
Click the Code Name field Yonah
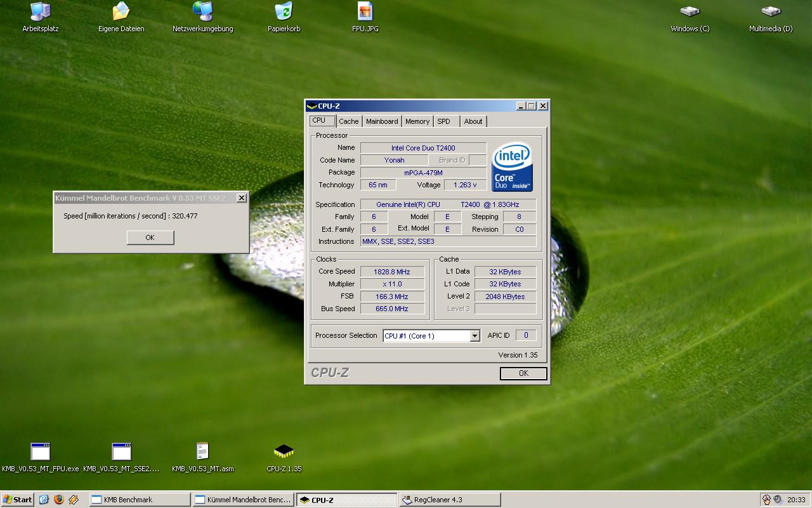point(394,160)
